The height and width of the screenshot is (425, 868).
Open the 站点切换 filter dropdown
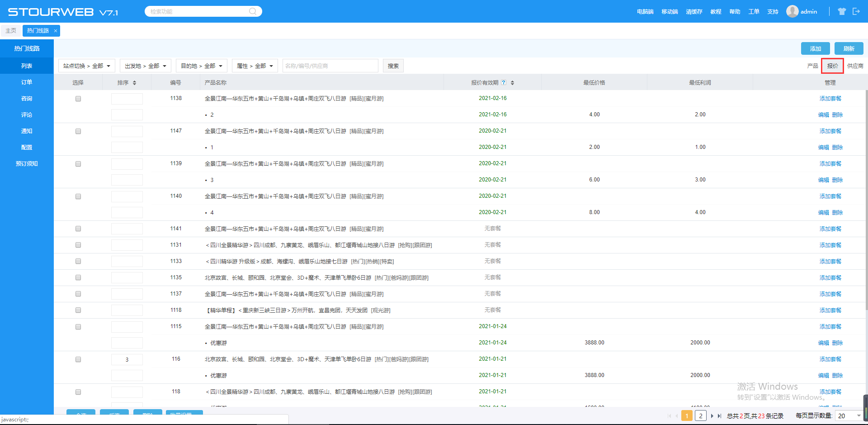pyautogui.click(x=87, y=66)
